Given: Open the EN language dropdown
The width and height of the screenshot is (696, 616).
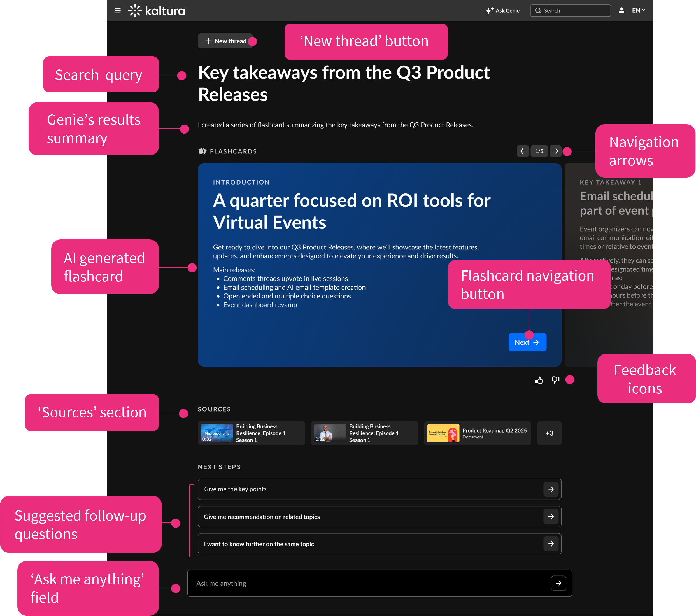Looking at the screenshot, I should point(639,11).
